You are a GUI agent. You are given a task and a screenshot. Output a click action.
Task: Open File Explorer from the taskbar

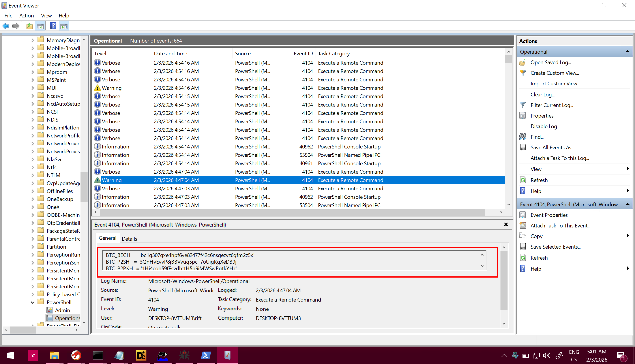pyautogui.click(x=54, y=355)
